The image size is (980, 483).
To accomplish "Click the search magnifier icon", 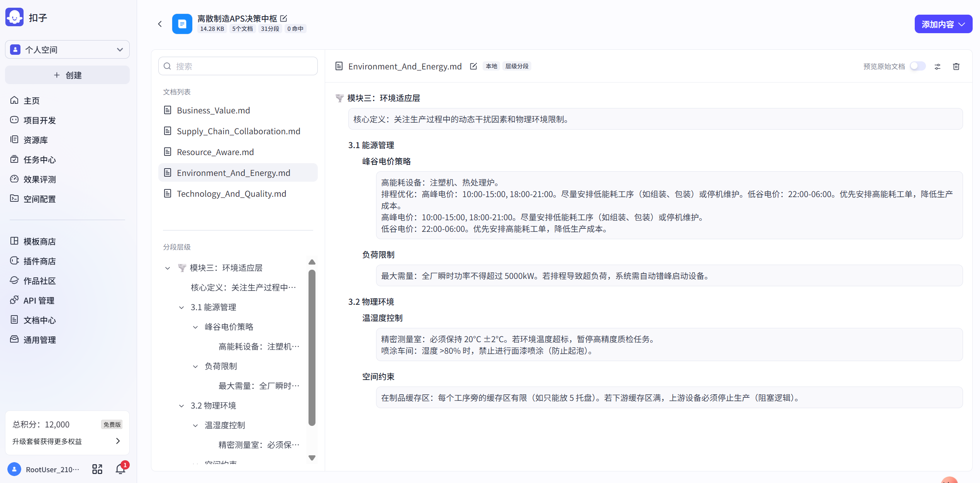I will [x=167, y=66].
